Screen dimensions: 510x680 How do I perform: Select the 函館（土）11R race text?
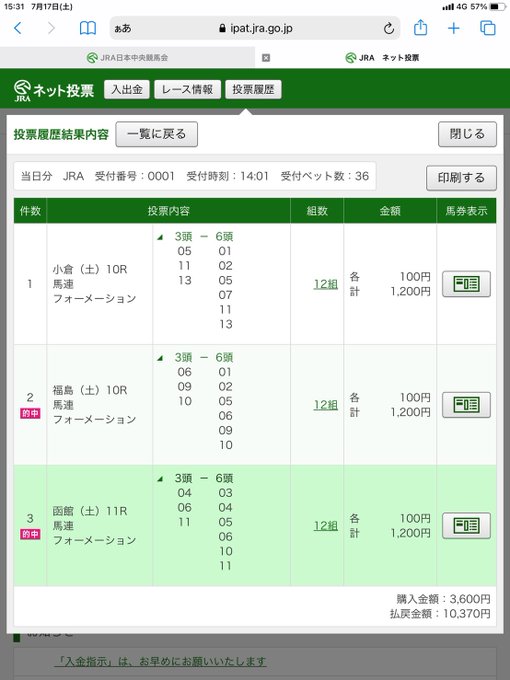[x=90, y=511]
